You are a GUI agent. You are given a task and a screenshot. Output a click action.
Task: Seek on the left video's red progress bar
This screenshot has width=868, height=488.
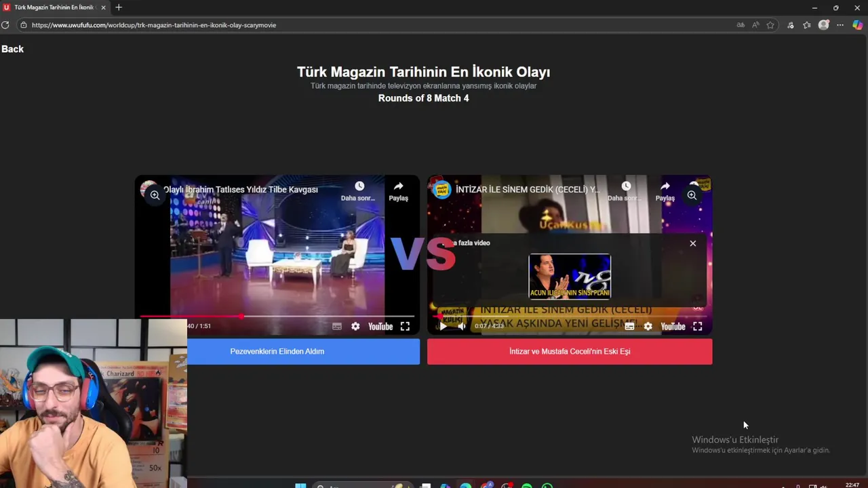277,316
